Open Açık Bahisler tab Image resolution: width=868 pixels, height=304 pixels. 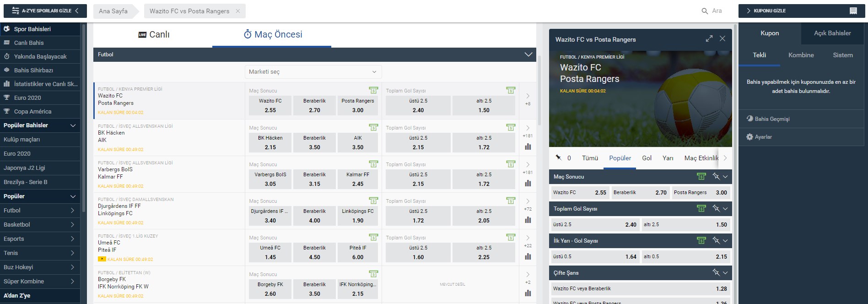coord(832,33)
